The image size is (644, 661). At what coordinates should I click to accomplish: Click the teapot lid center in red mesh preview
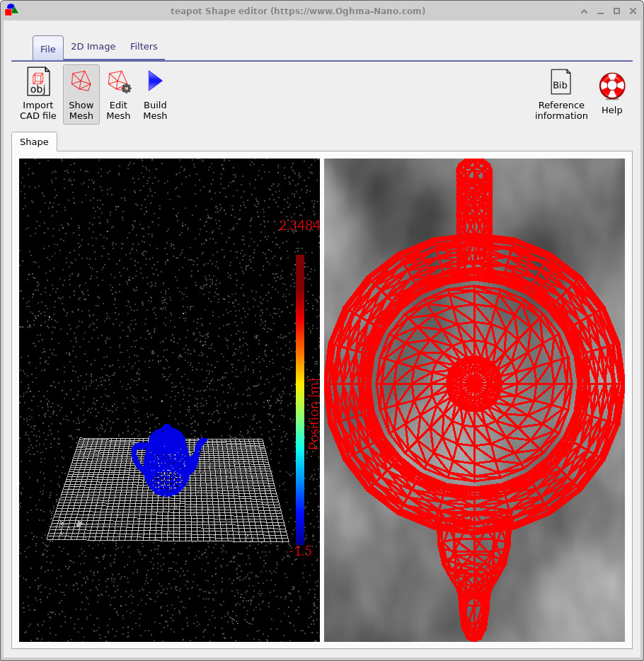coord(474,383)
